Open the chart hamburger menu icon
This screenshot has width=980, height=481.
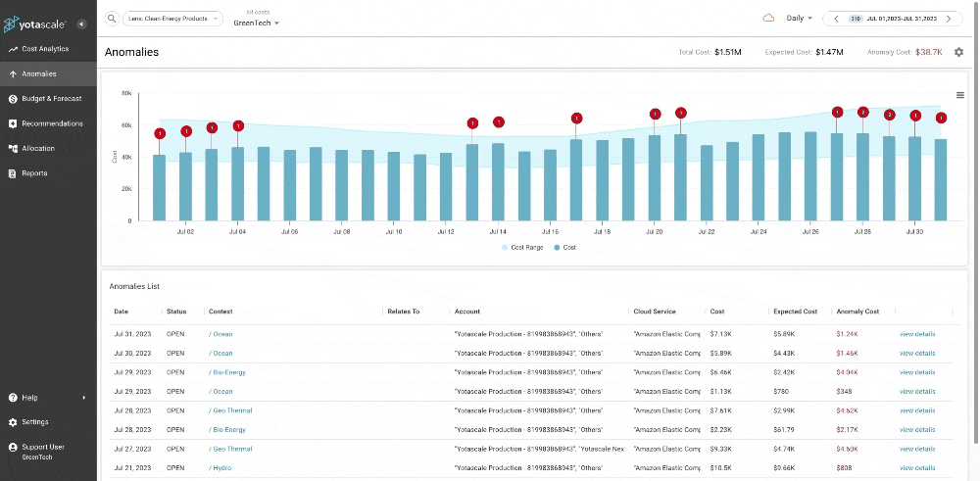(x=960, y=95)
